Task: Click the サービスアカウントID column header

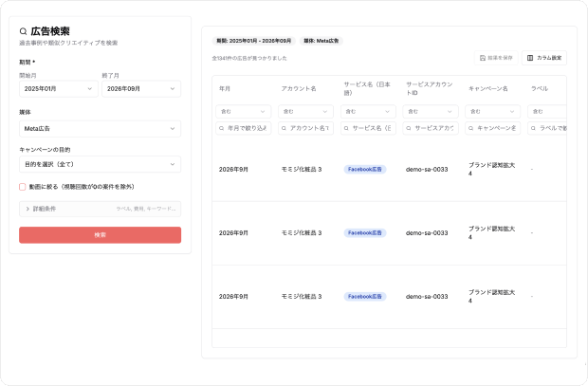Action: click(429, 88)
